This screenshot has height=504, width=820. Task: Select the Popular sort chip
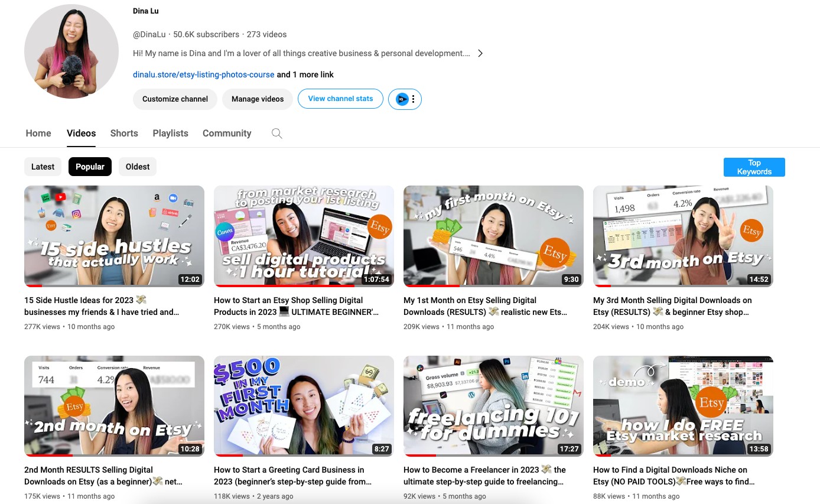click(x=90, y=167)
